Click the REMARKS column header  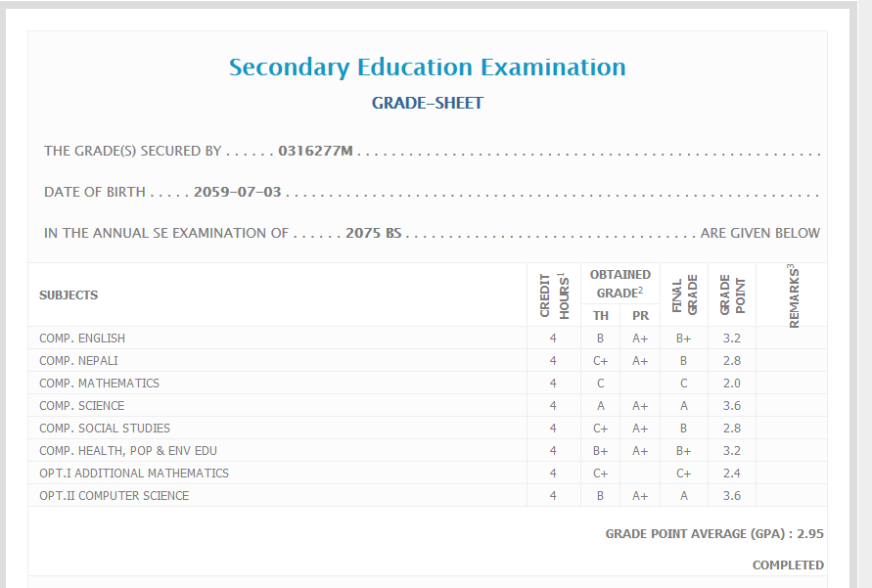click(x=793, y=294)
